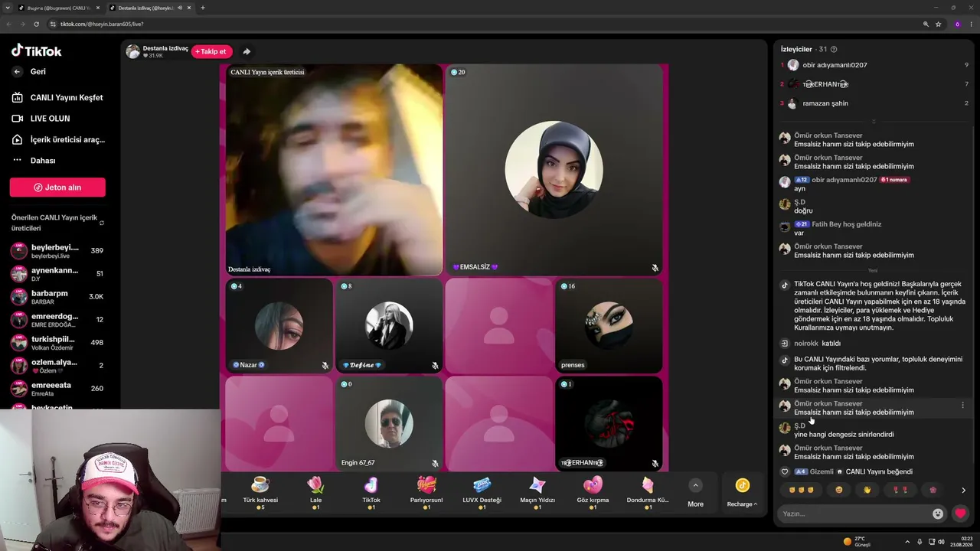The height and width of the screenshot is (551, 980).
Task: Click the TikTok logo in the sidebar
Action: click(x=37, y=51)
